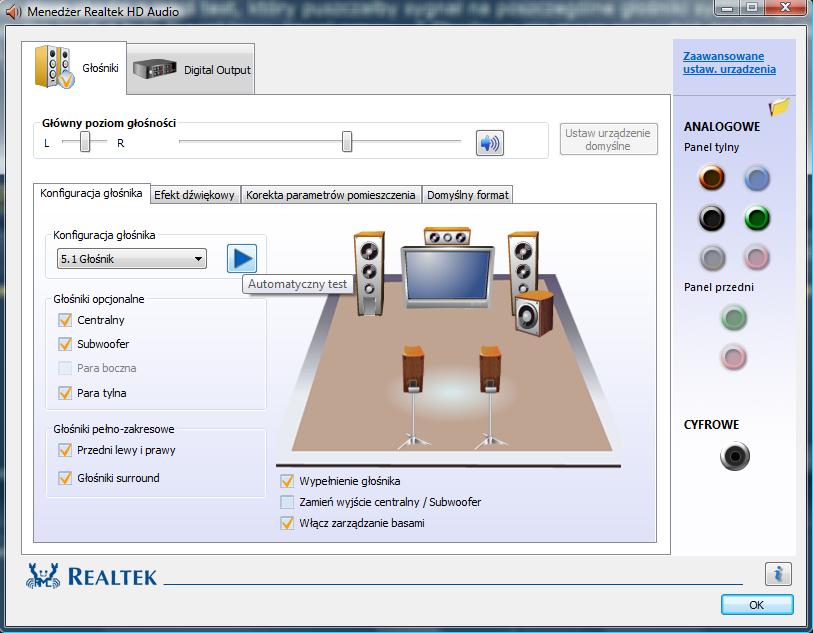
Task: Click the mute speaker volume icon
Action: point(489,143)
